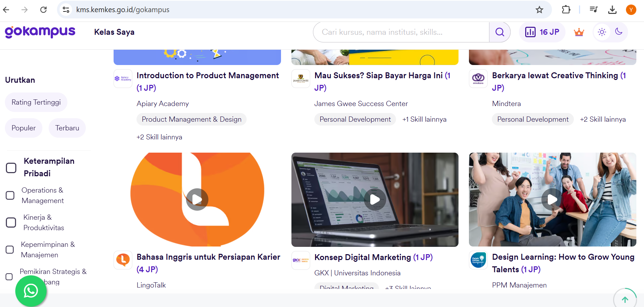
Task: Click the scroll-to-top arrow button
Action: [625, 300]
